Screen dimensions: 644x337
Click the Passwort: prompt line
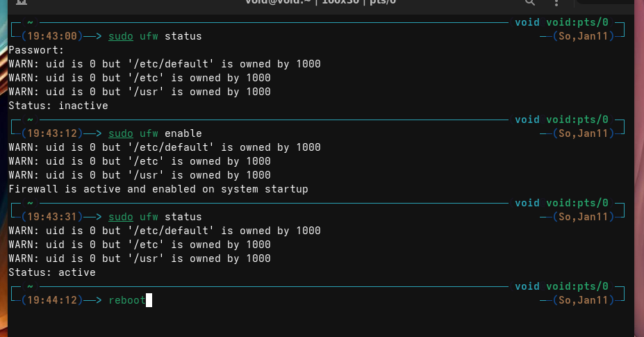click(x=36, y=50)
